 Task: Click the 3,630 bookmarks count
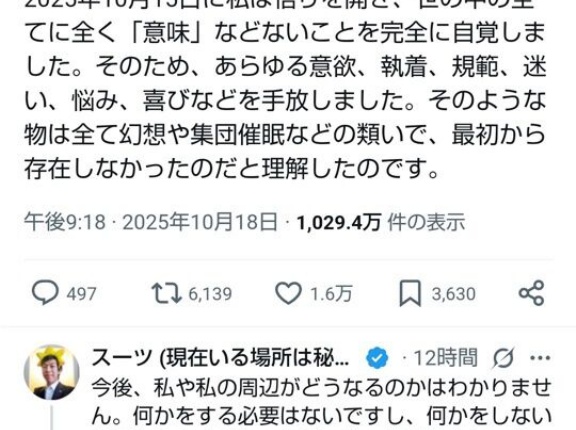(454, 294)
